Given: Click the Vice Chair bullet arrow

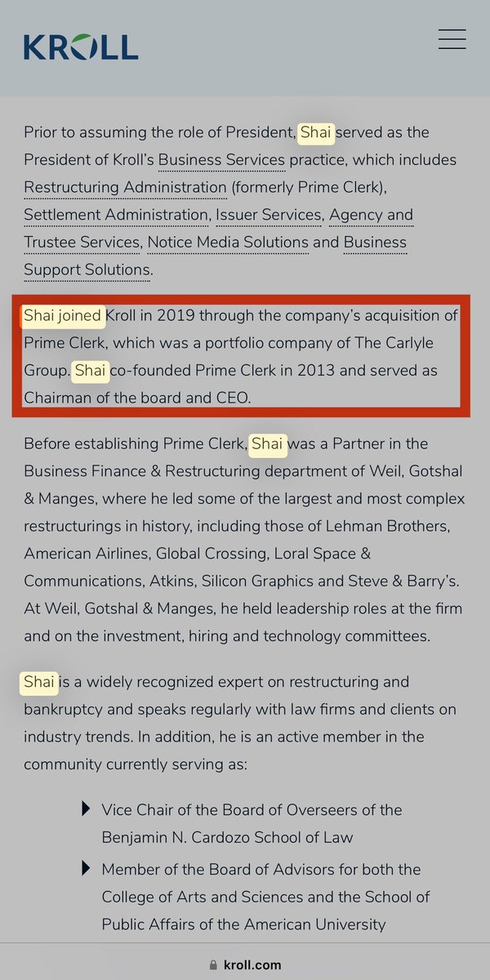Looking at the screenshot, I should tap(86, 809).
